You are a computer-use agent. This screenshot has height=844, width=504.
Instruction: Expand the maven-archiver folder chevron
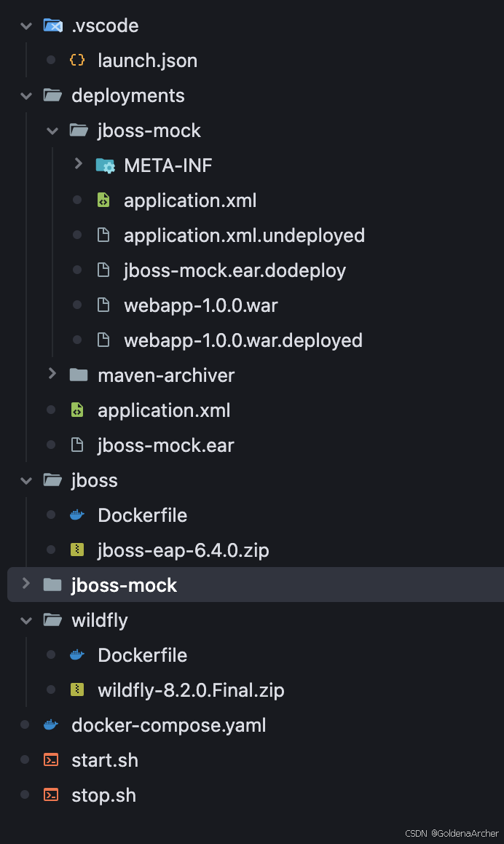tap(52, 374)
